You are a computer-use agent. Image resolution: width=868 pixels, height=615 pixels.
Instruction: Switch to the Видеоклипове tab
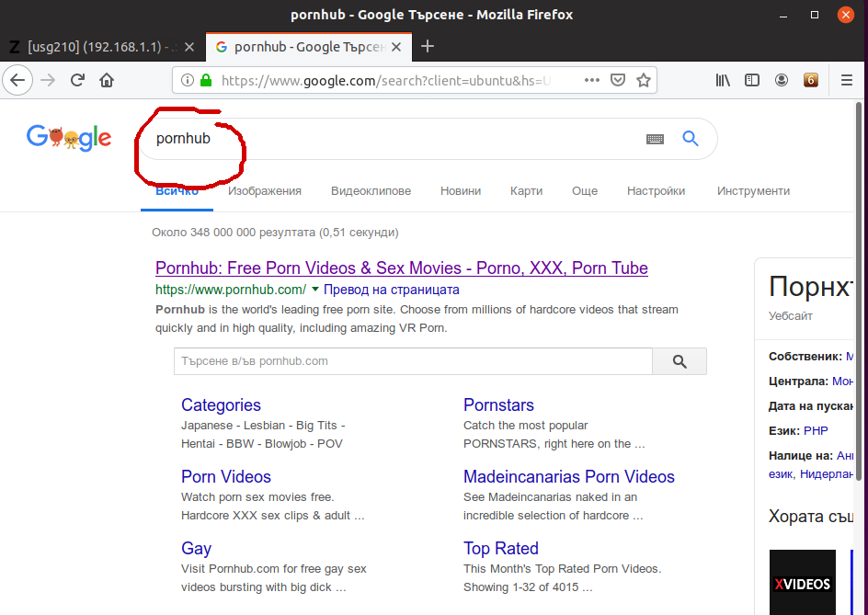(x=371, y=191)
